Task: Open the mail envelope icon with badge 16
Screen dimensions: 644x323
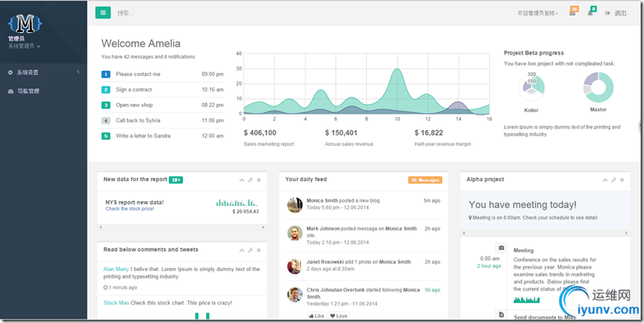Action: [572, 13]
